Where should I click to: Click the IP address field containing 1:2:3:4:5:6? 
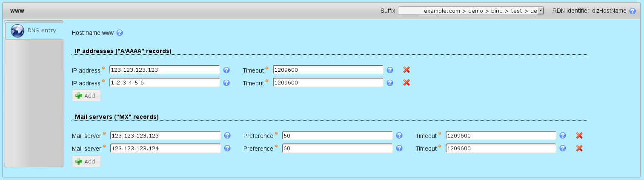pyautogui.click(x=165, y=83)
